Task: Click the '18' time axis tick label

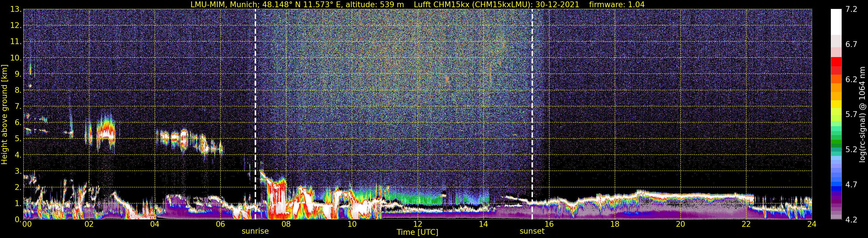Action: click(614, 224)
